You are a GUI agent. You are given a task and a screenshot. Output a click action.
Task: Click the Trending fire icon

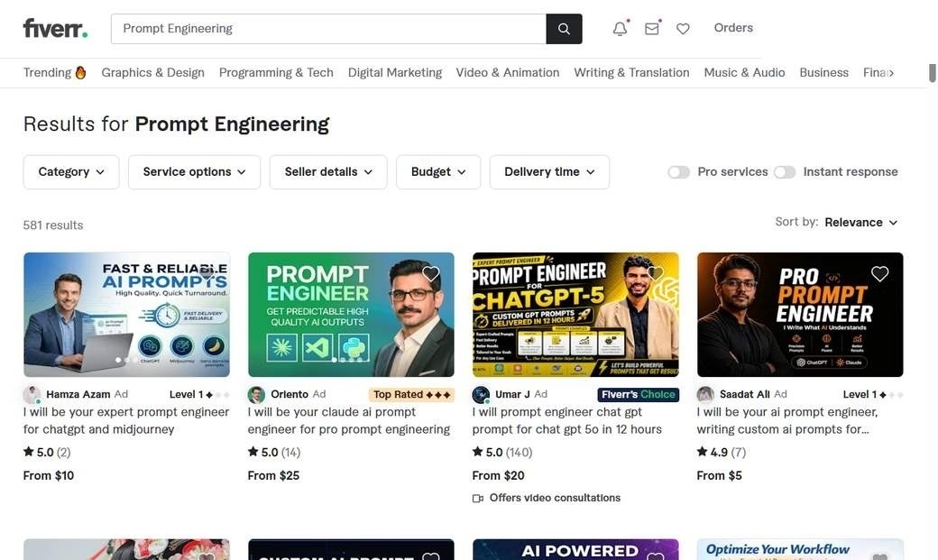[x=80, y=72]
